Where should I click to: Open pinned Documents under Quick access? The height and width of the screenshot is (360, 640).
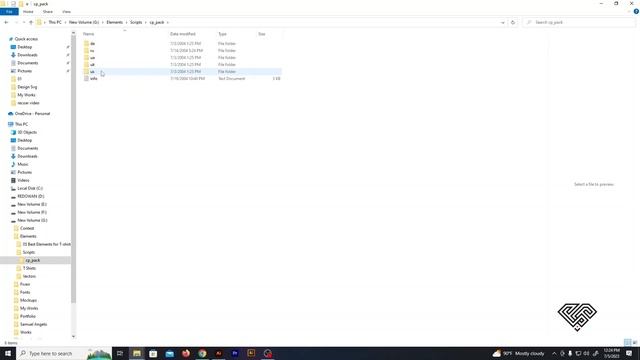pos(28,63)
